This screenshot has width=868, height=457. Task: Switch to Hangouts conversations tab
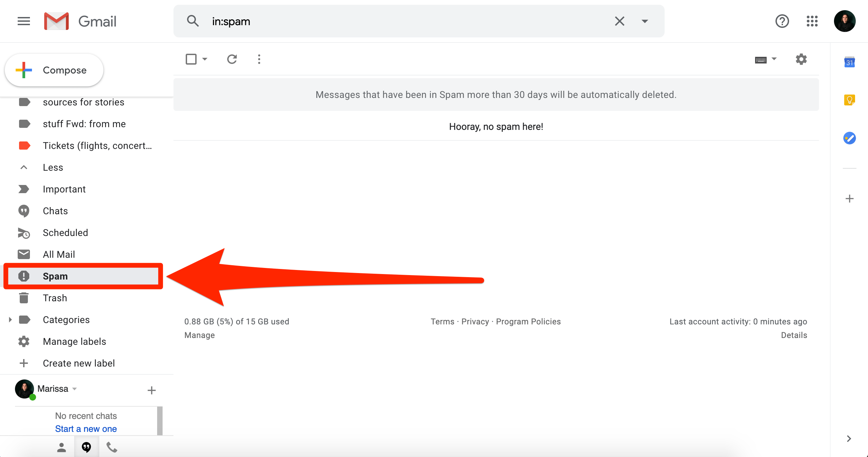[86, 447]
